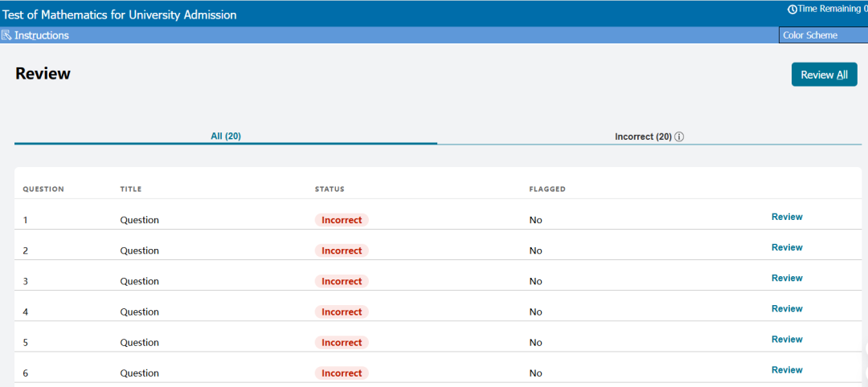
Task: Click the flagged value No for question 1
Action: coord(535,220)
